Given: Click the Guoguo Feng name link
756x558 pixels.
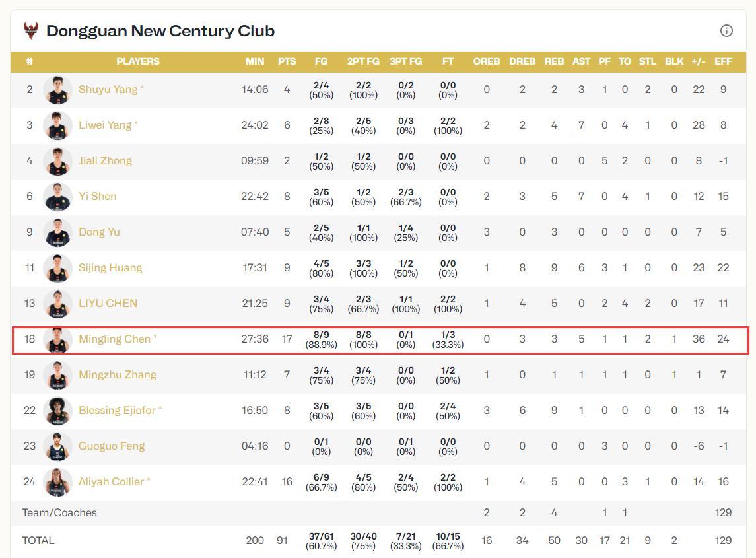Looking at the screenshot, I should (x=112, y=446).
